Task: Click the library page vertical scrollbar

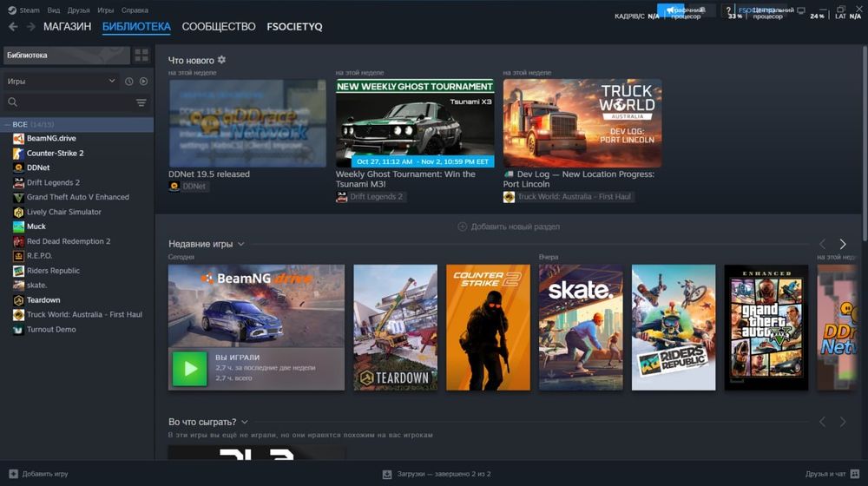Action: [865, 144]
